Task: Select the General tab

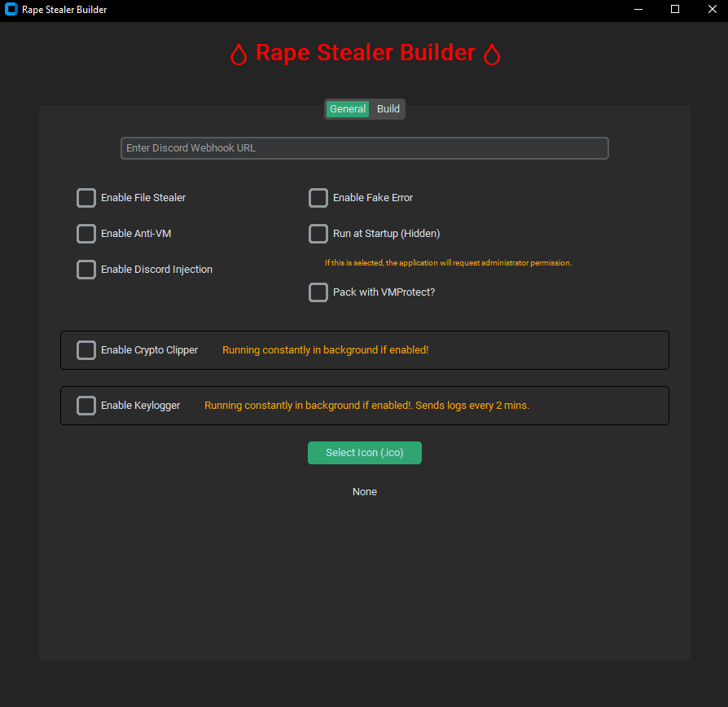Action: click(347, 108)
